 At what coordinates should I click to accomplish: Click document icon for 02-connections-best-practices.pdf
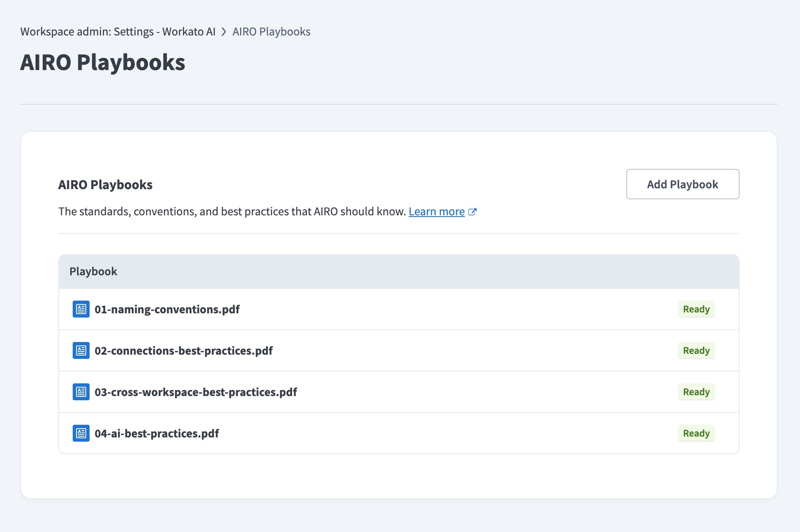coord(81,350)
